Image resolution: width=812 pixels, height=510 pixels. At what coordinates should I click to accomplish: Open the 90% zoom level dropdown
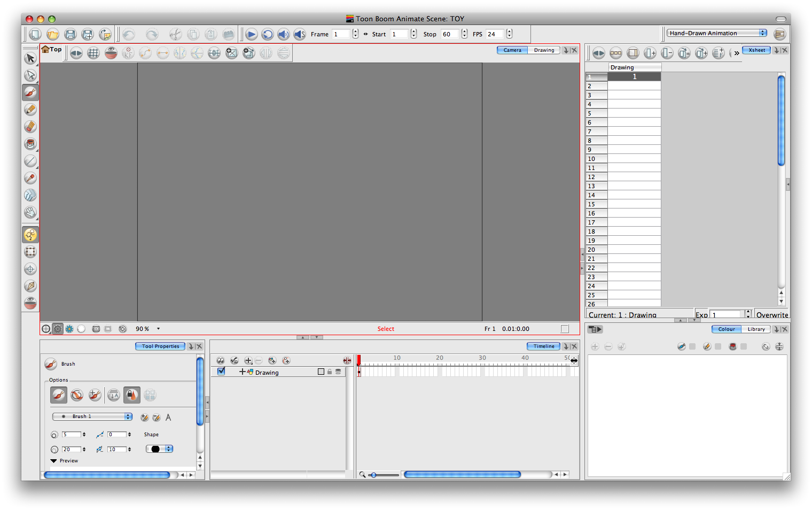click(158, 329)
